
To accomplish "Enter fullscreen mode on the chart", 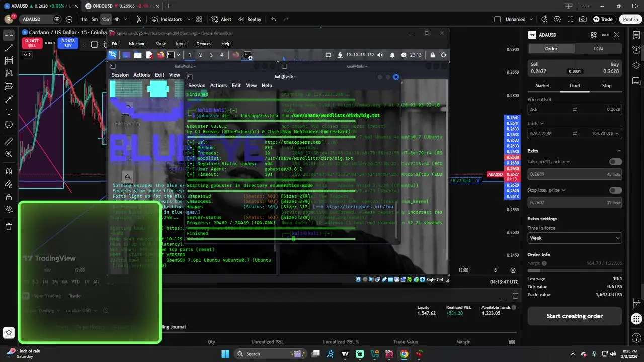I will pos(570,19).
